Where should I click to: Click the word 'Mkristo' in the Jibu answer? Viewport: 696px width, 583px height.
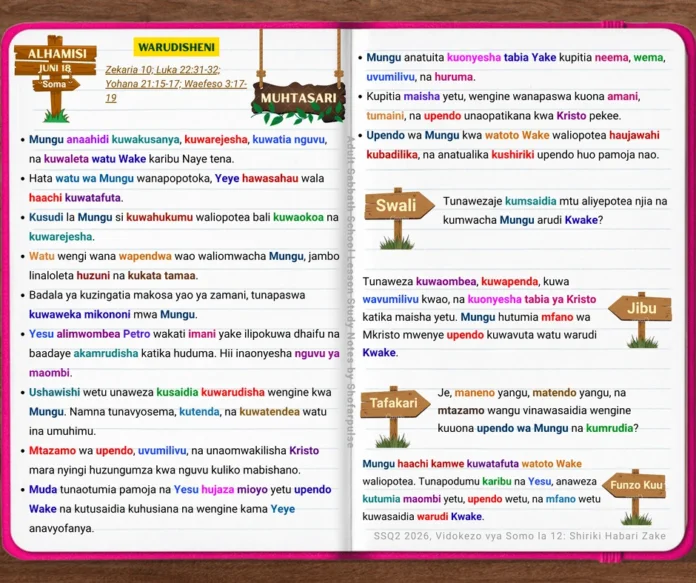tap(381, 335)
